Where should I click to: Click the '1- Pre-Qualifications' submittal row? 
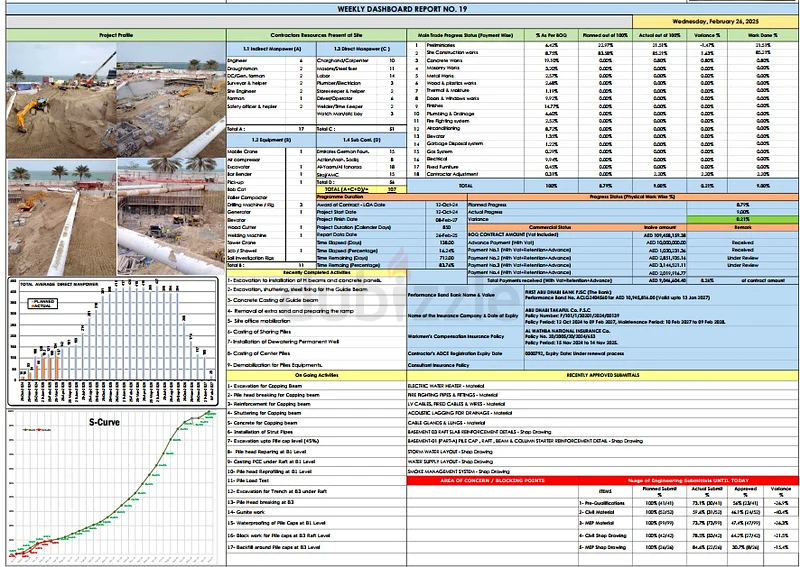[x=688, y=503]
